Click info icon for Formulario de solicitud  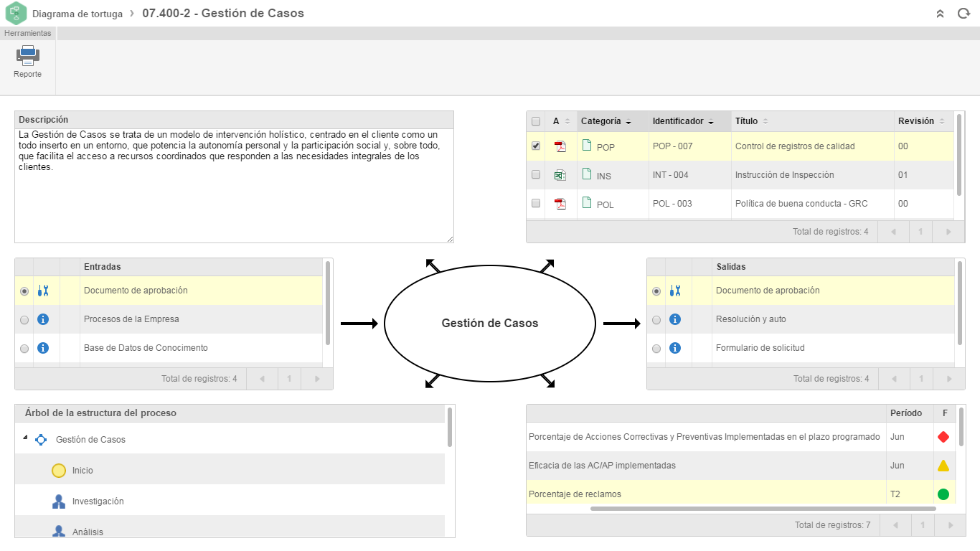pos(674,348)
